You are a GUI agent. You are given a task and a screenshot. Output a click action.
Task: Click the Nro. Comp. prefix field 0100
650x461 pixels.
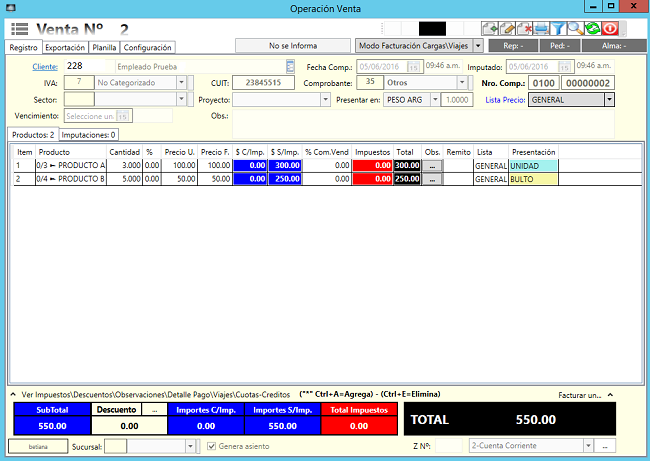click(543, 83)
